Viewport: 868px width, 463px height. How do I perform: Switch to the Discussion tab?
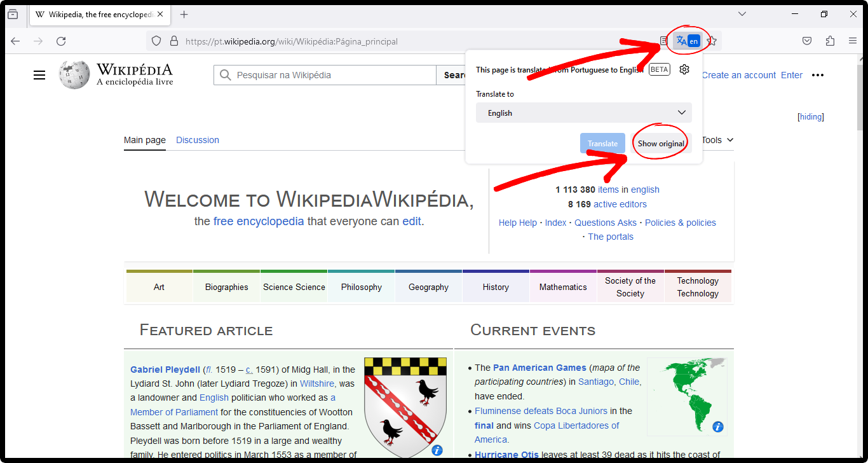point(198,140)
